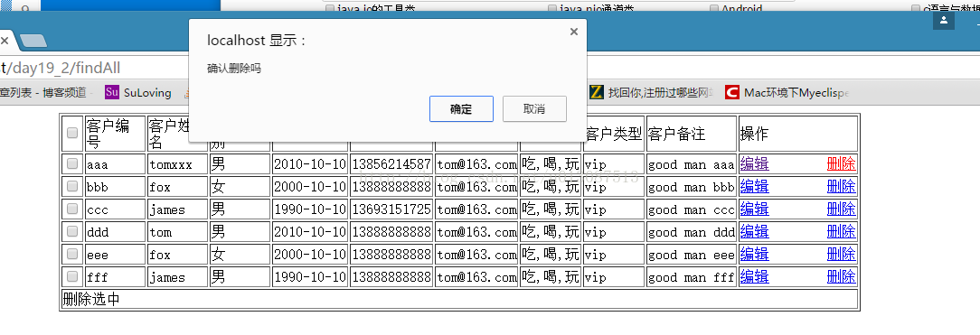Click customer name tomxxx
This screenshot has width=980, height=335.
pyautogui.click(x=171, y=164)
